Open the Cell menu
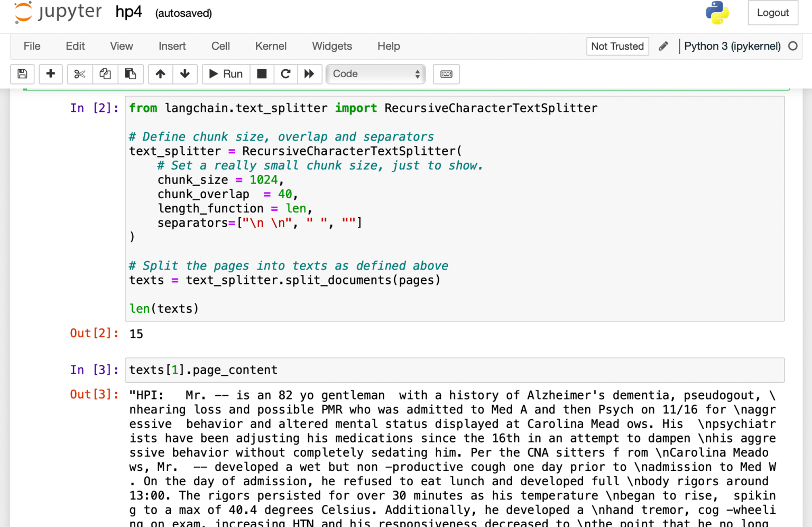The image size is (812, 527). [220, 46]
